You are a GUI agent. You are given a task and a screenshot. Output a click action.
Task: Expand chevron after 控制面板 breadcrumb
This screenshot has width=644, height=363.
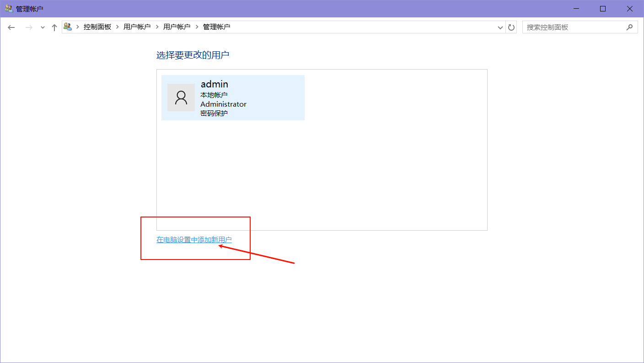coord(118,27)
